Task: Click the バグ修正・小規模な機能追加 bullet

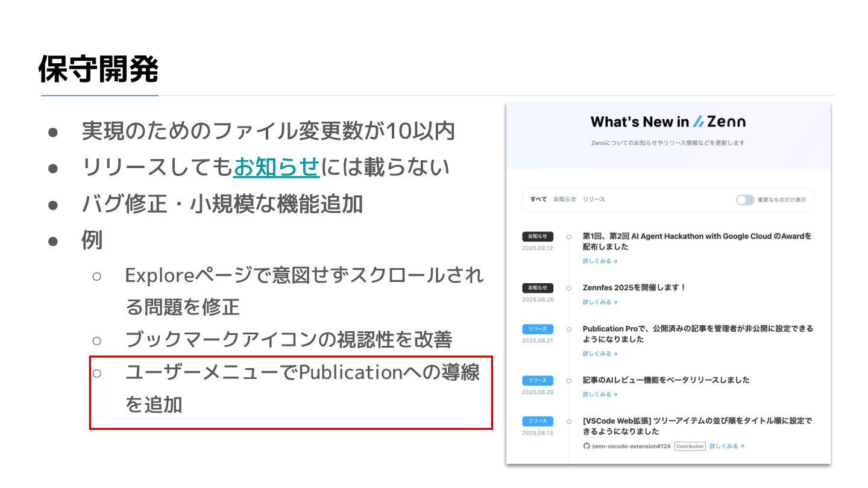Action: tap(222, 204)
